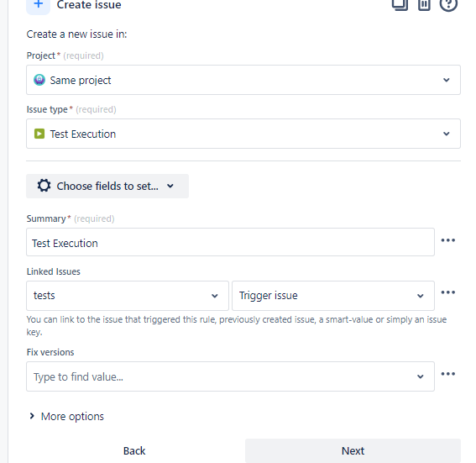
Task: Click into the Summary text field
Action: click(x=230, y=242)
